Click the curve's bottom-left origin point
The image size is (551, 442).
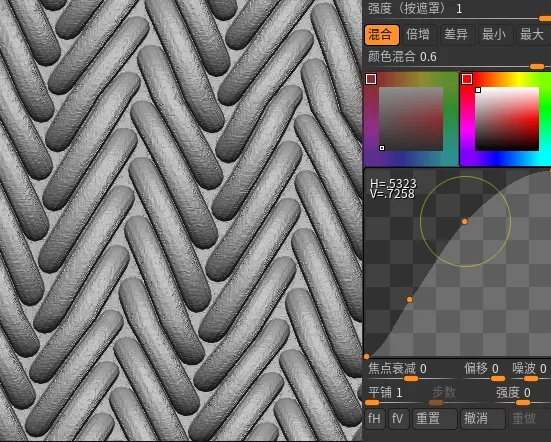click(x=367, y=356)
